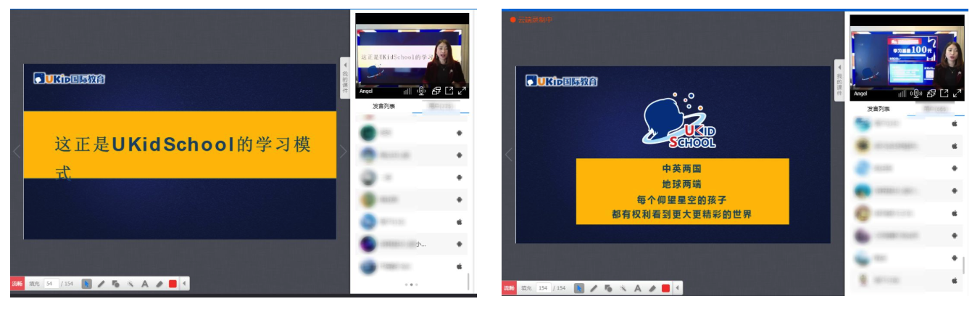This screenshot has width=980, height=312.
Task: Click the user list scrollbar in left screenshot
Action: (469, 282)
